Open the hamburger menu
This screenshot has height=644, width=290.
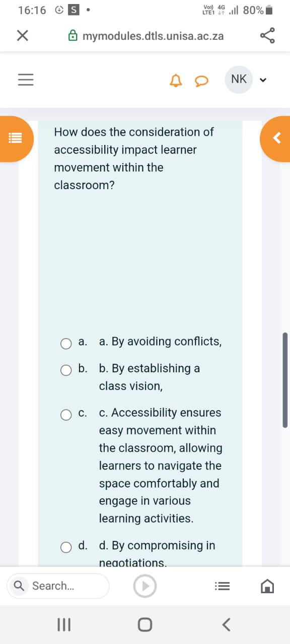[x=26, y=79]
